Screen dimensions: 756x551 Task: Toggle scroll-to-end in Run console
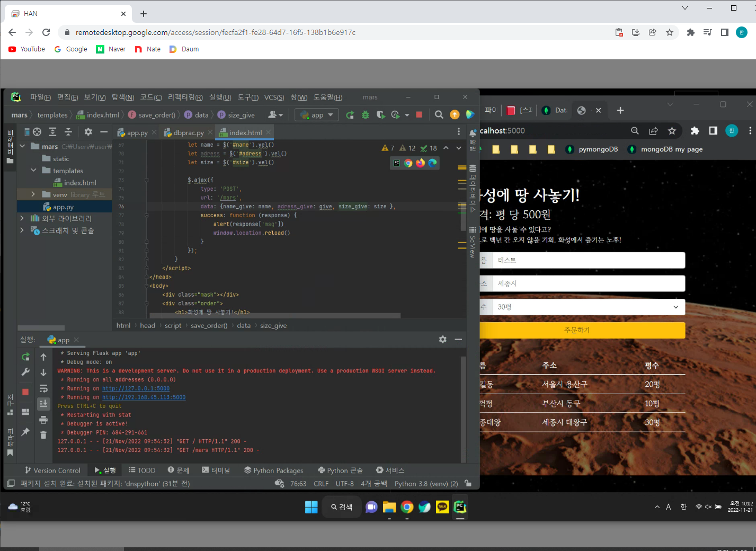click(x=43, y=404)
